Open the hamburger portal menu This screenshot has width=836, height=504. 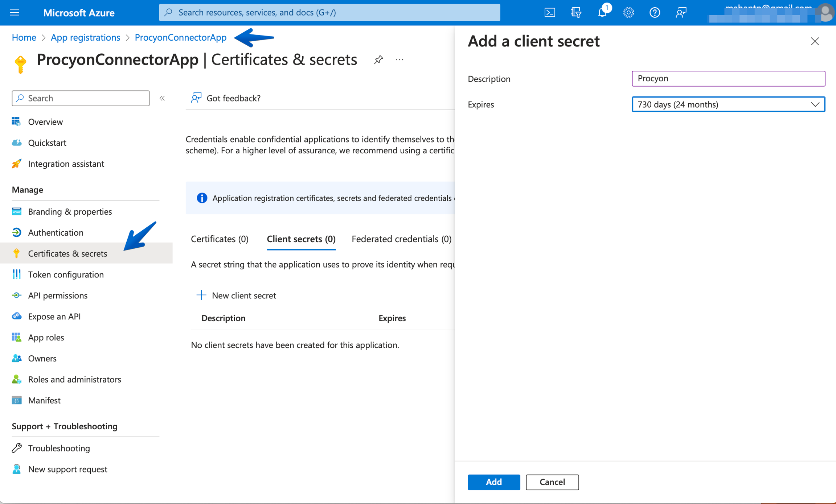pyautogui.click(x=15, y=13)
